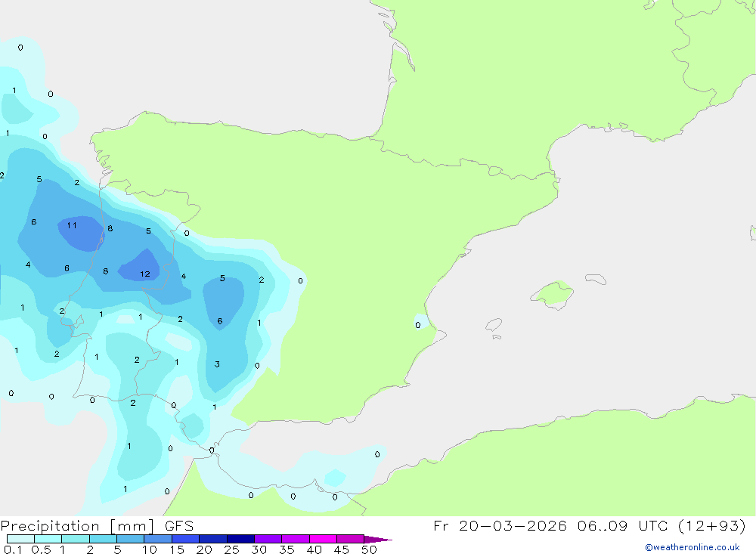The width and height of the screenshot is (756, 554).
Task: Click the "20" legend label
Action: click(x=204, y=549)
